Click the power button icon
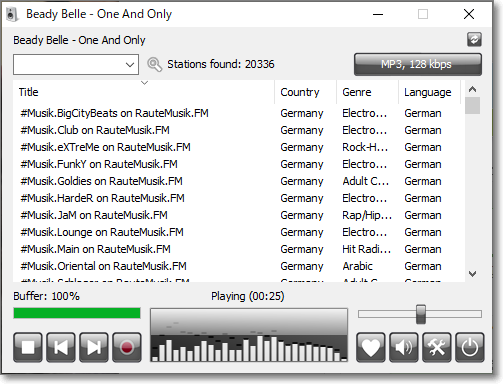The height and width of the screenshot is (384, 503). pyautogui.click(x=469, y=347)
